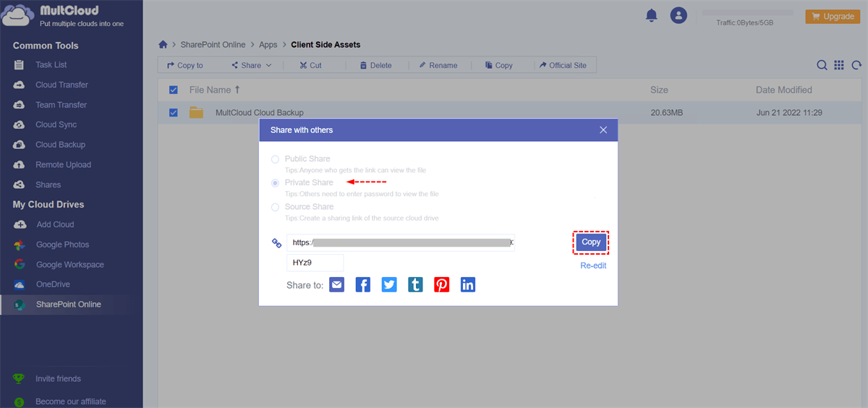Screen dimensions: 868x408
Task: Click Cut in the toolbar
Action: tap(311, 65)
